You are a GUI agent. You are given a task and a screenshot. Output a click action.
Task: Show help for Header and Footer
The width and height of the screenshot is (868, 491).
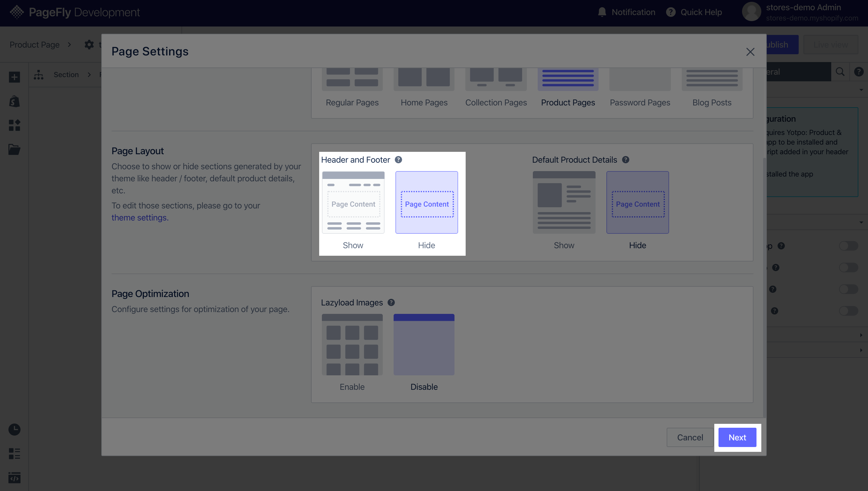[398, 160]
